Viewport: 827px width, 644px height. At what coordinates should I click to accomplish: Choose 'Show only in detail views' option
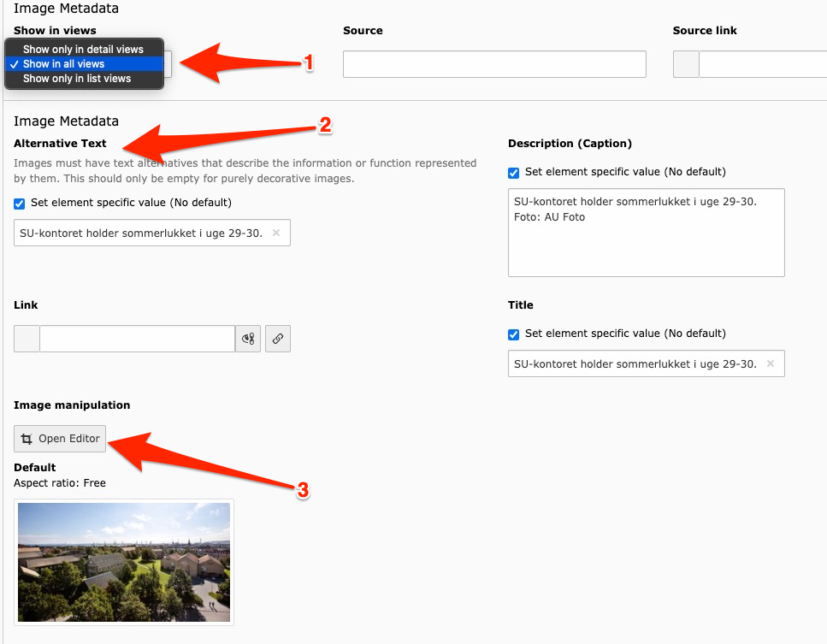[83, 50]
